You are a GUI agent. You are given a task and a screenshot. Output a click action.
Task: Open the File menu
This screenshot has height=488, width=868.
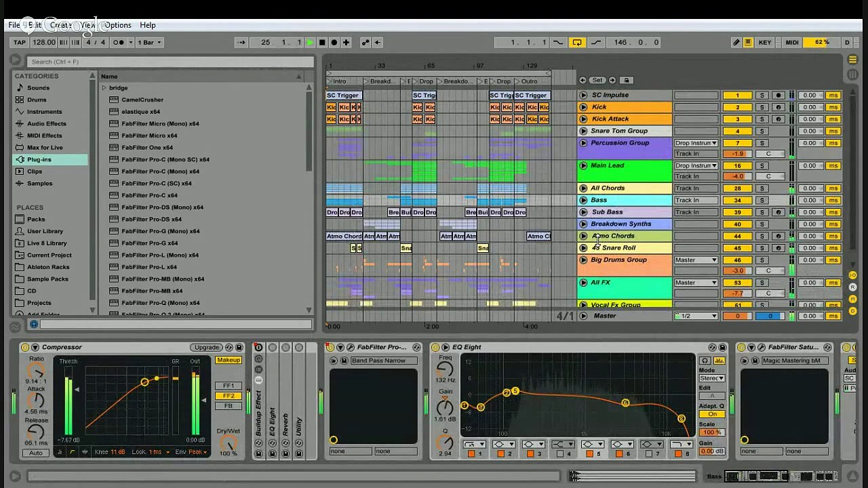coord(14,25)
